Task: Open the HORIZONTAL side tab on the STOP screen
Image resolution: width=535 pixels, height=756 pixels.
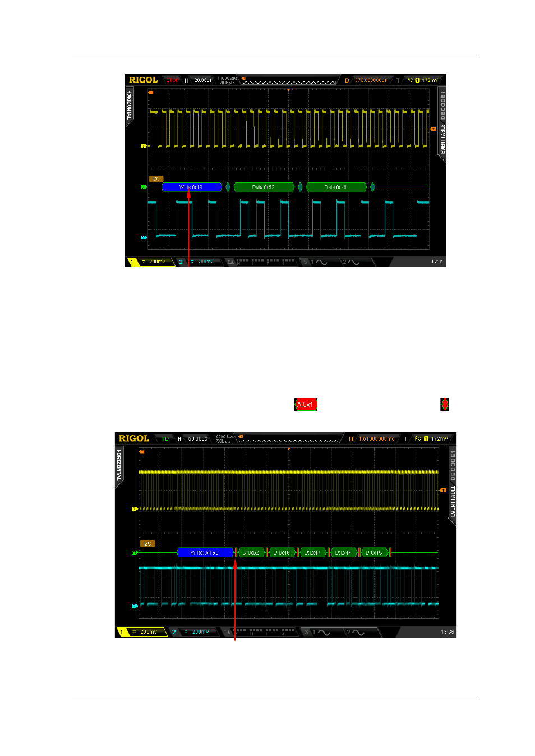Action: 129,106
